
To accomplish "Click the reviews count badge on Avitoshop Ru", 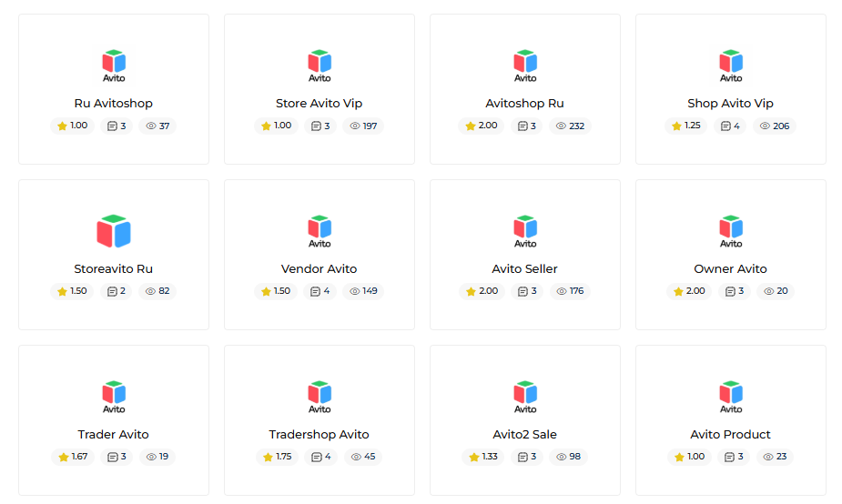I will (x=527, y=126).
